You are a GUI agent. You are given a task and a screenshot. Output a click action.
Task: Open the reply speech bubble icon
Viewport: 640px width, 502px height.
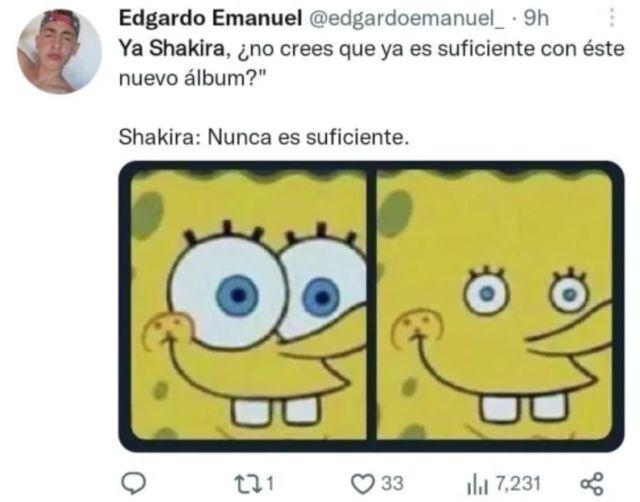133,484
